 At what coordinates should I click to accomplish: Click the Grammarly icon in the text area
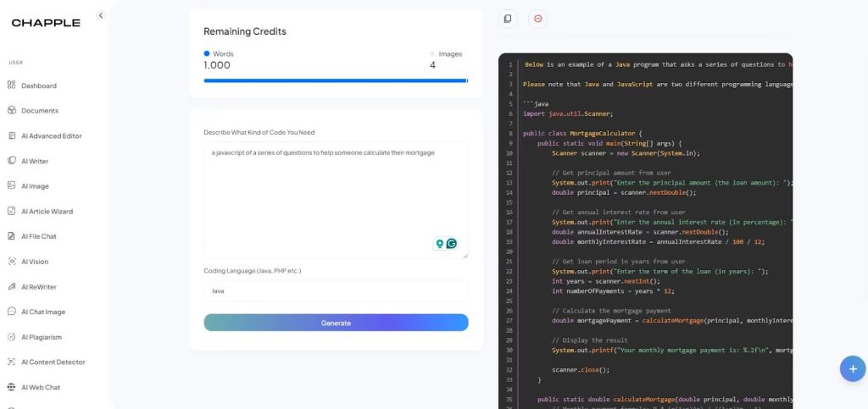point(452,243)
